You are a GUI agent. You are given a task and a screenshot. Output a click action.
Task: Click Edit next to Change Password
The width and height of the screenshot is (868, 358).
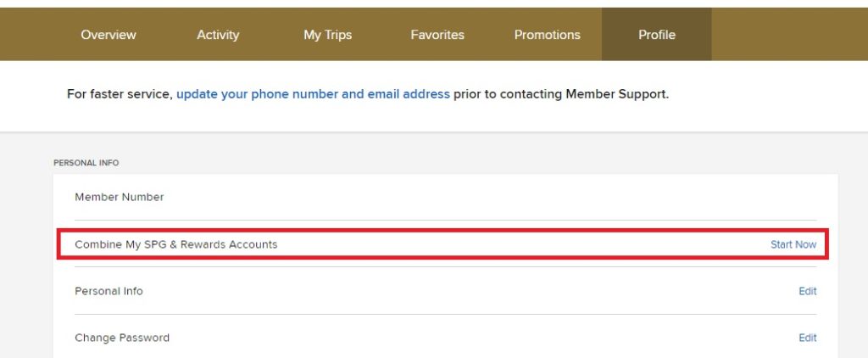(807, 338)
